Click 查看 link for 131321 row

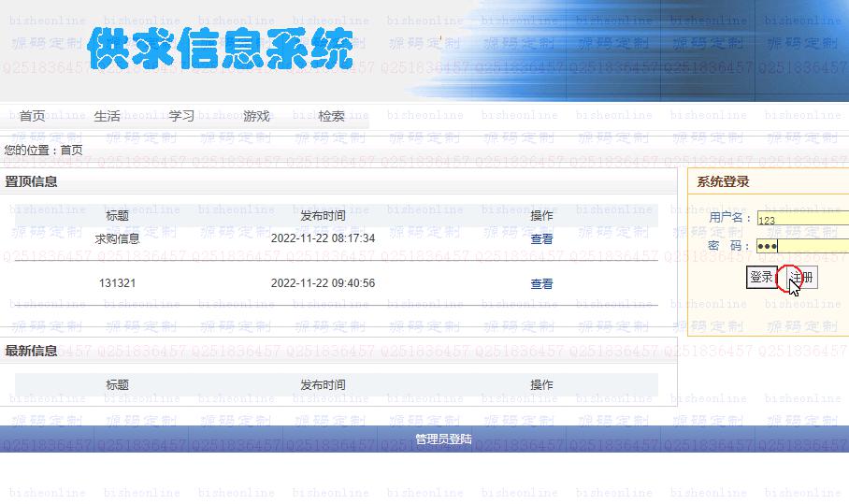[x=541, y=283]
